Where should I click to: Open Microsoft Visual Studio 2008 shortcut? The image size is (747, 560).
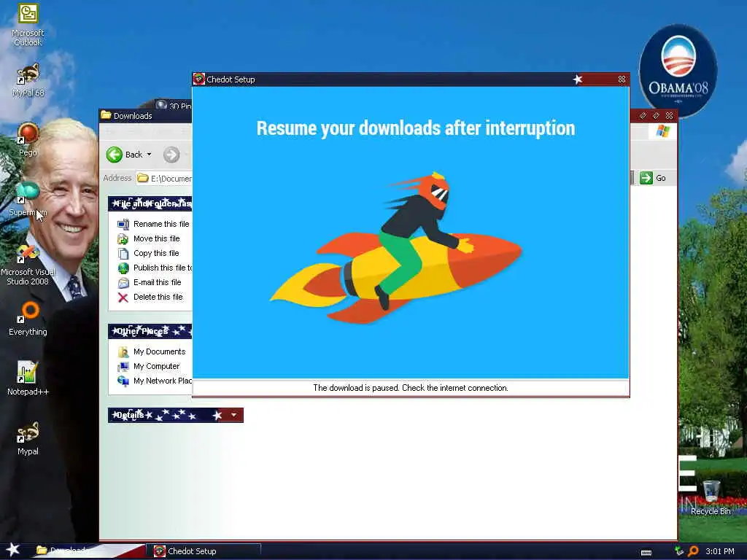[x=28, y=264]
